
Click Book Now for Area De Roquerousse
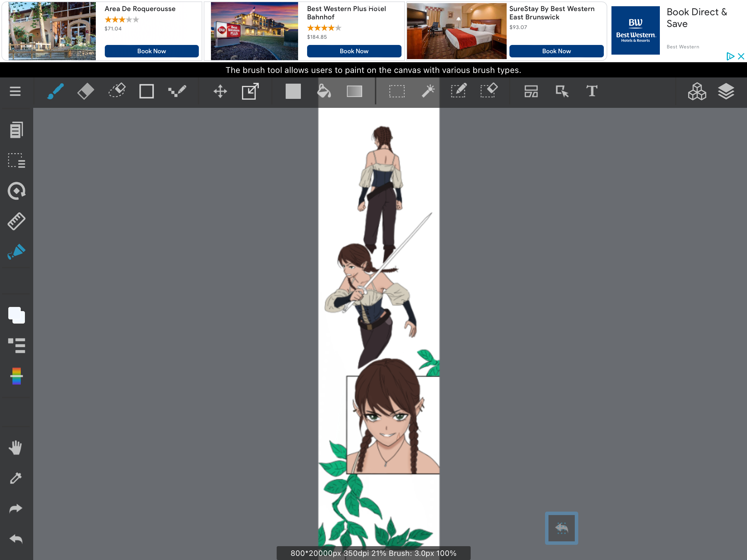coord(151,51)
